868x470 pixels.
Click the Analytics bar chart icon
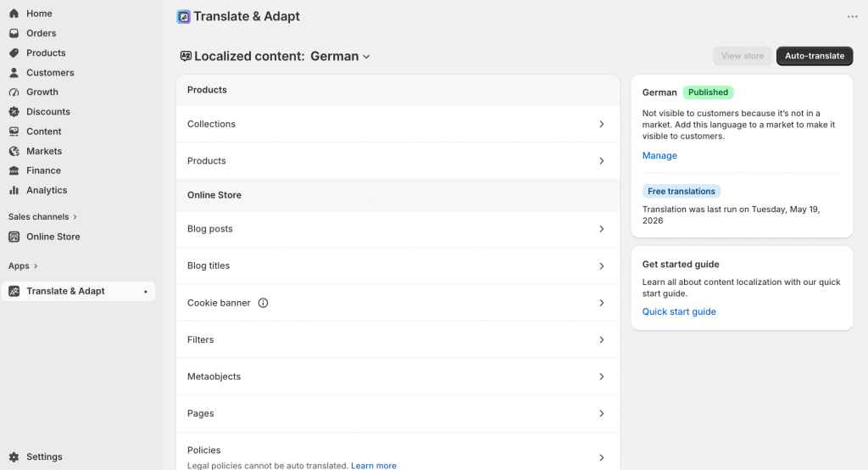click(14, 190)
